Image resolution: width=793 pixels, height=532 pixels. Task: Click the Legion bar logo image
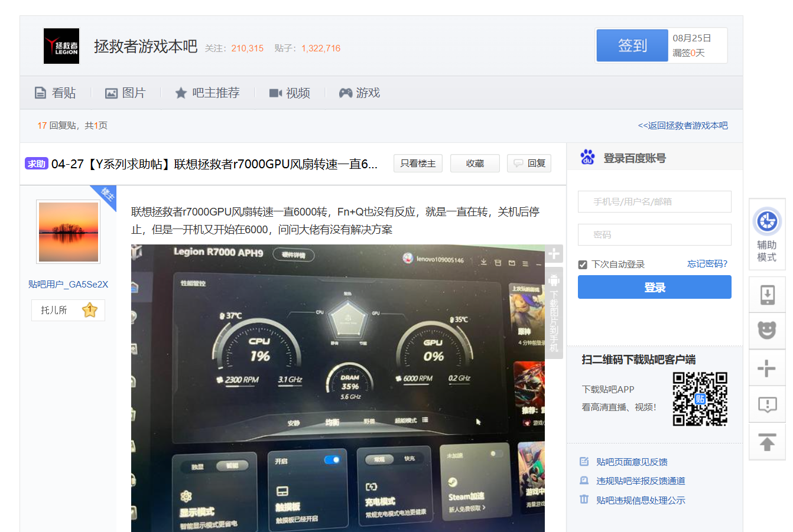[61, 46]
